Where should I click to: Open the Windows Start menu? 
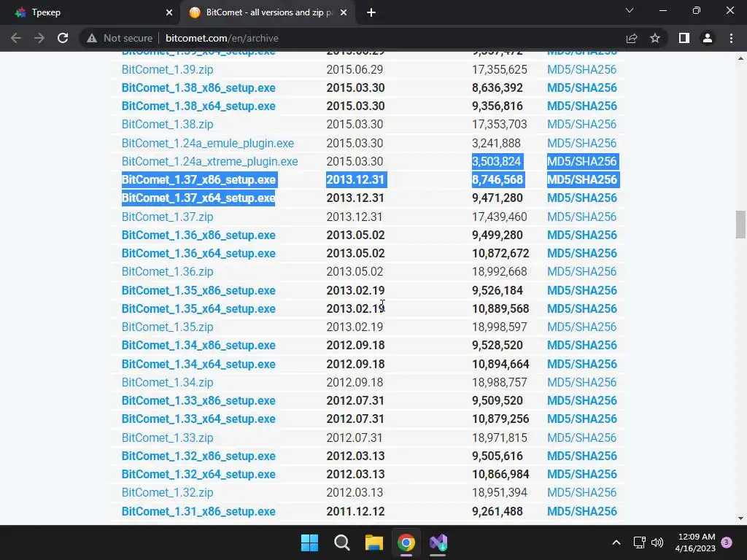click(309, 542)
